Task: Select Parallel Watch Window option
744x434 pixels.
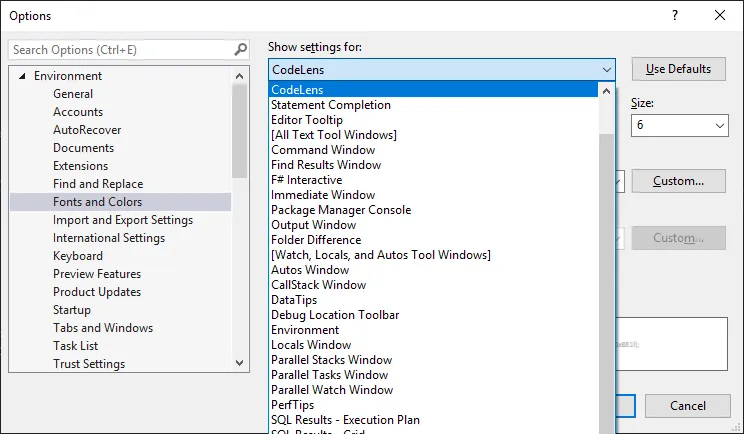Action: pyautogui.click(x=433, y=390)
